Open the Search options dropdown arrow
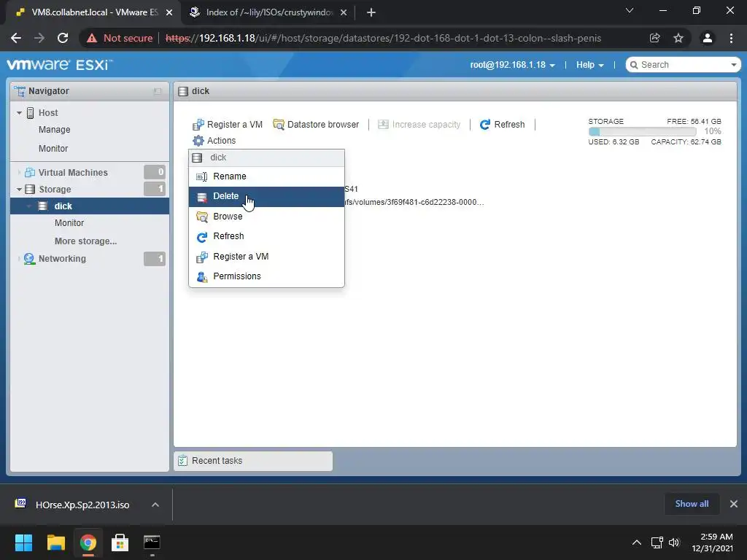 [733, 65]
